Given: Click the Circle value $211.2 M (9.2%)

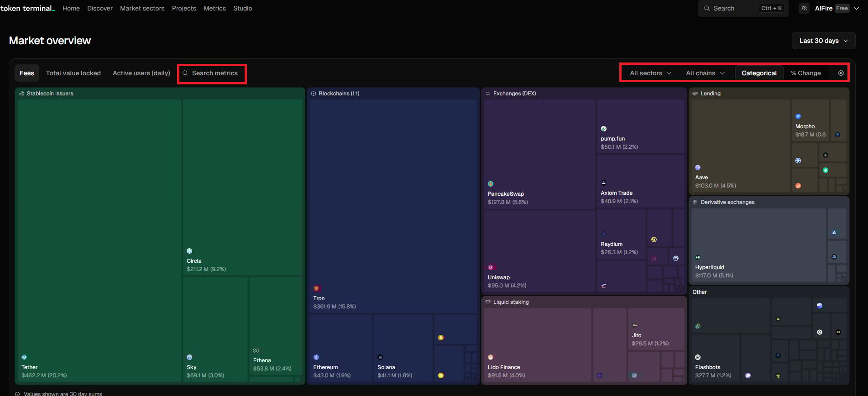Looking at the screenshot, I should click(x=206, y=269).
